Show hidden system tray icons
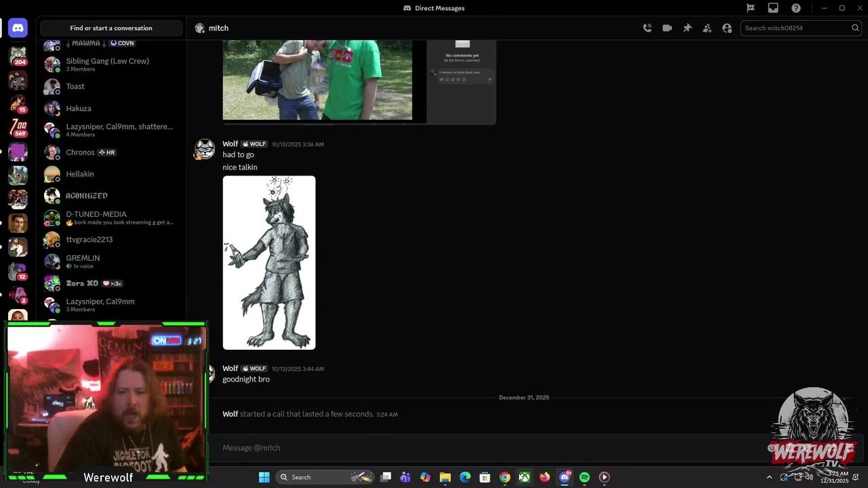The height and width of the screenshot is (488, 868). click(x=769, y=477)
